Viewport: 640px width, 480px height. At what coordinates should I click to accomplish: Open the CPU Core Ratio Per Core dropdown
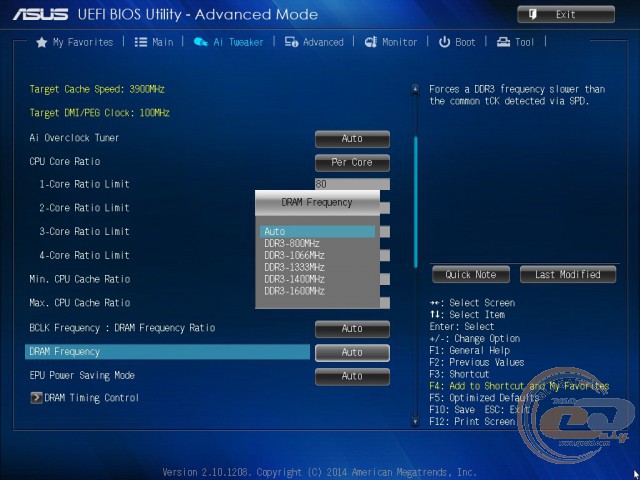click(x=352, y=162)
